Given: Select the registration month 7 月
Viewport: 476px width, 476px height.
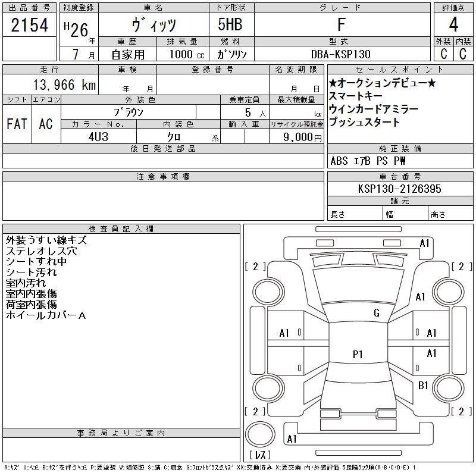Looking at the screenshot, I should point(83,54).
